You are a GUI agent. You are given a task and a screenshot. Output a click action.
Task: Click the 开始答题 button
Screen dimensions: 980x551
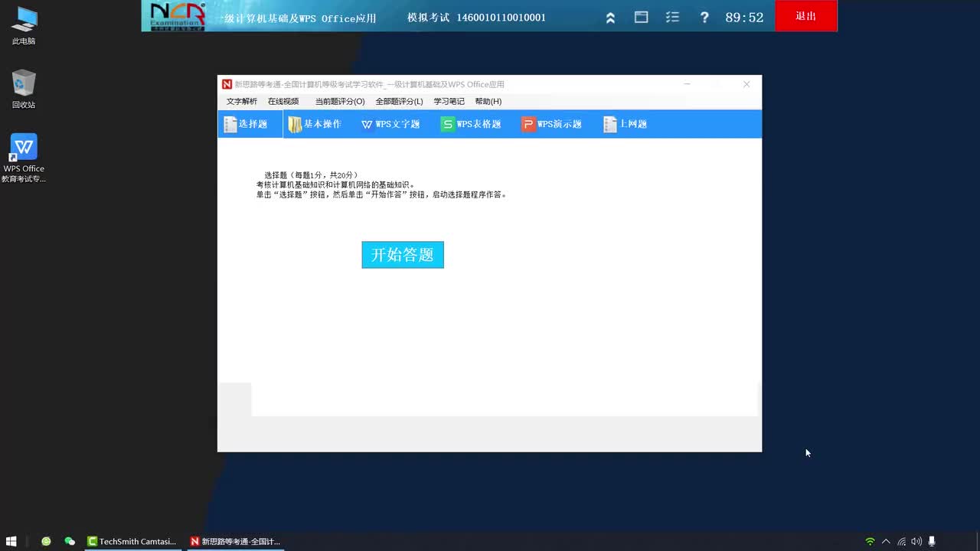(403, 255)
